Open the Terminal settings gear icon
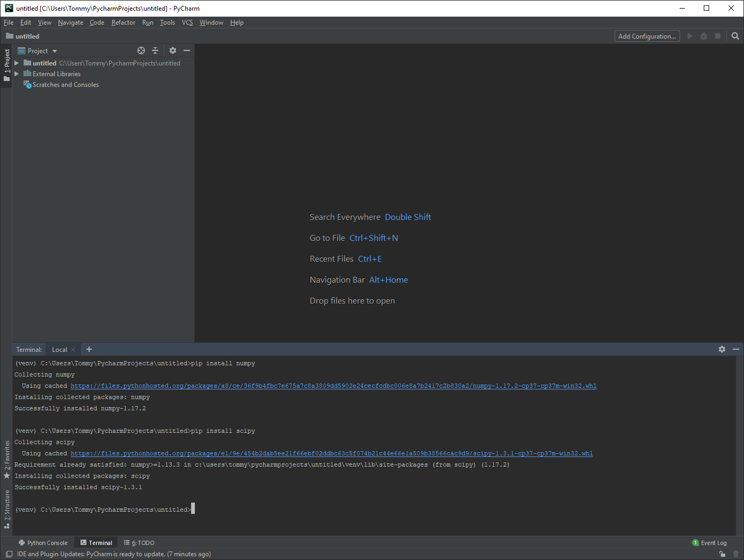This screenshot has height=560, width=744. (x=721, y=349)
